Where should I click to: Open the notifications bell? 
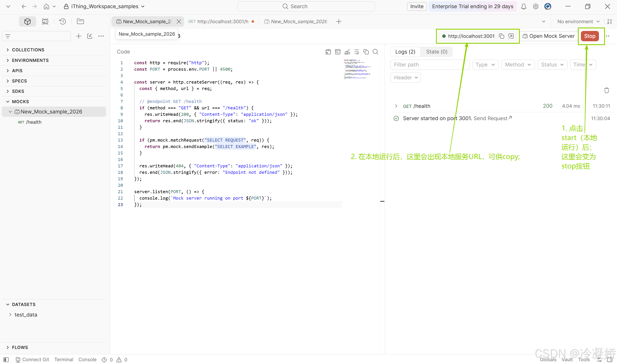tap(523, 6)
